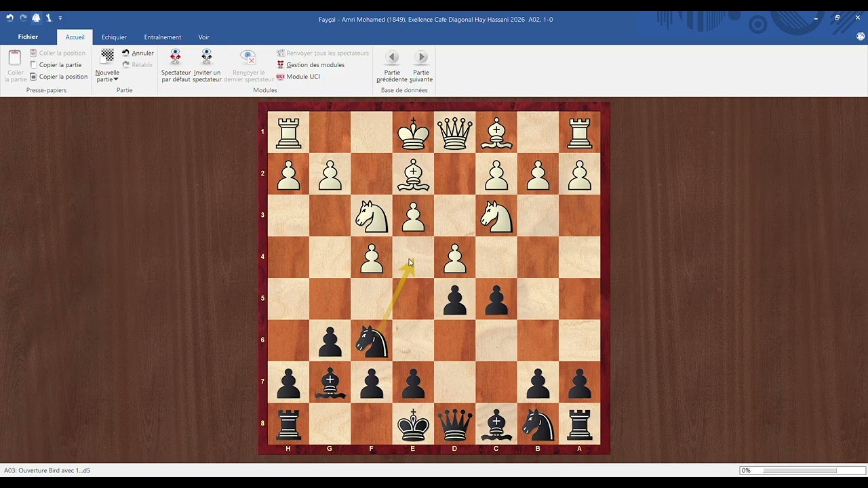
Task: Switch to the Entraînement ribbon tab
Action: 163,37
